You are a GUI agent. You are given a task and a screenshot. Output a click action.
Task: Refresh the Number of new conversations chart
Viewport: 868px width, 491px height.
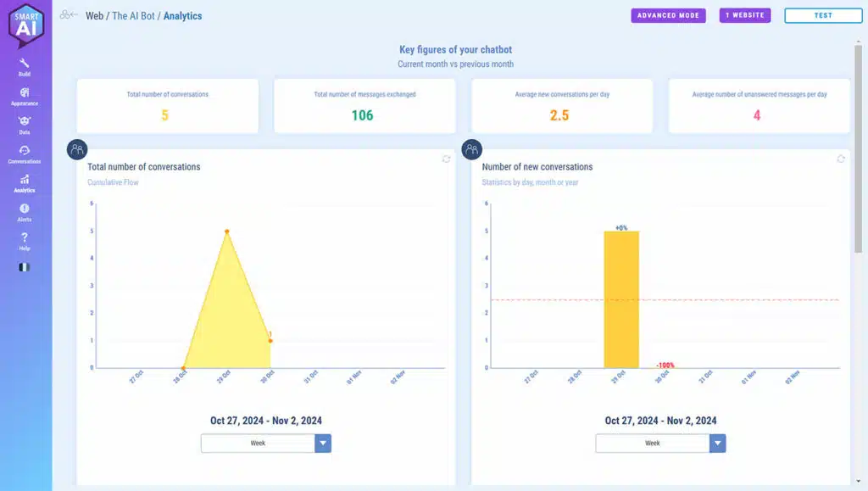(x=841, y=159)
